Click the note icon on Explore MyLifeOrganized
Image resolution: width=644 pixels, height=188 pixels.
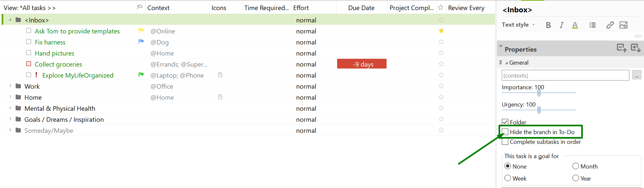click(x=220, y=75)
